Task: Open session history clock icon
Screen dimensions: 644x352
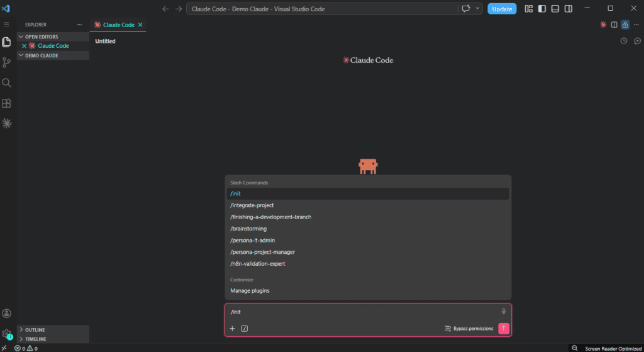Action: [624, 41]
